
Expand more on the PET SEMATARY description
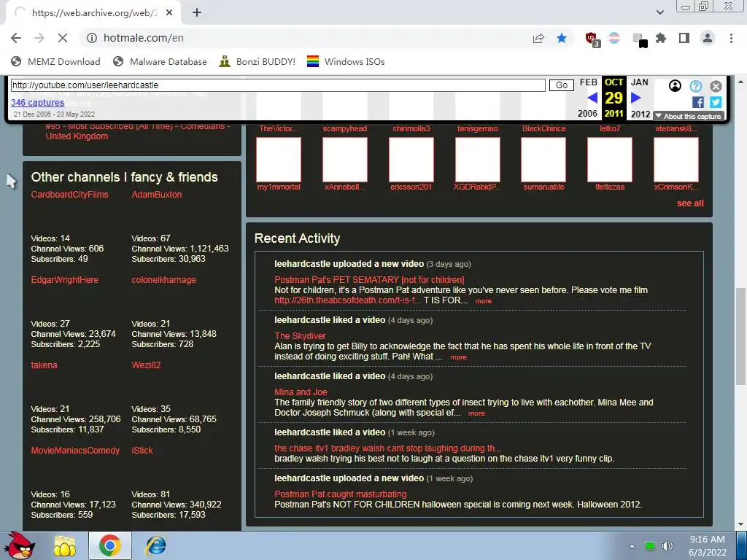tap(483, 301)
